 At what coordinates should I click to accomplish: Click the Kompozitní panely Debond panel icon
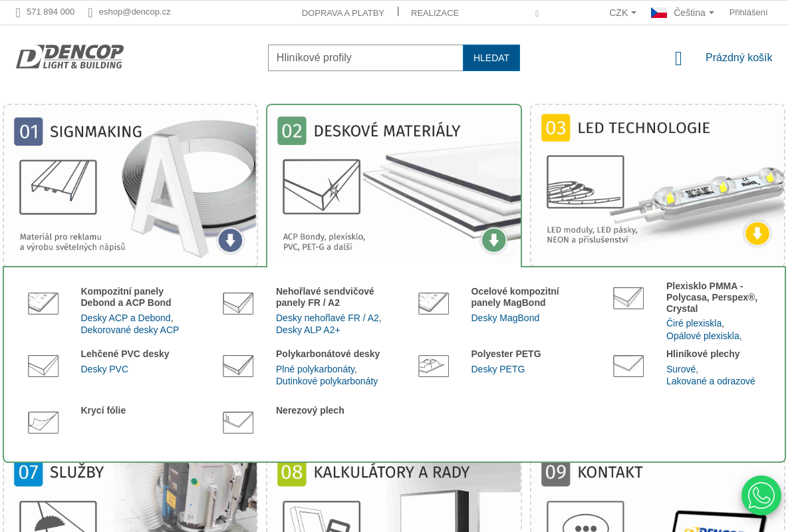(x=43, y=303)
